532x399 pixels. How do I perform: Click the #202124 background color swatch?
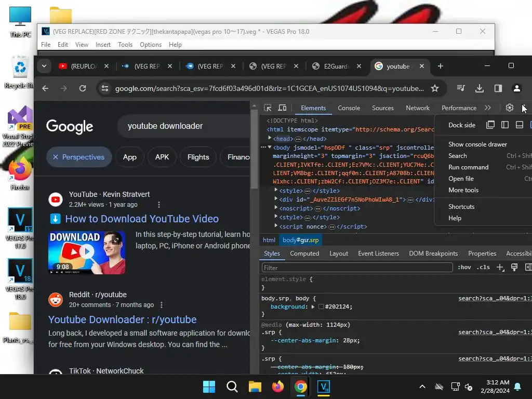(321, 307)
